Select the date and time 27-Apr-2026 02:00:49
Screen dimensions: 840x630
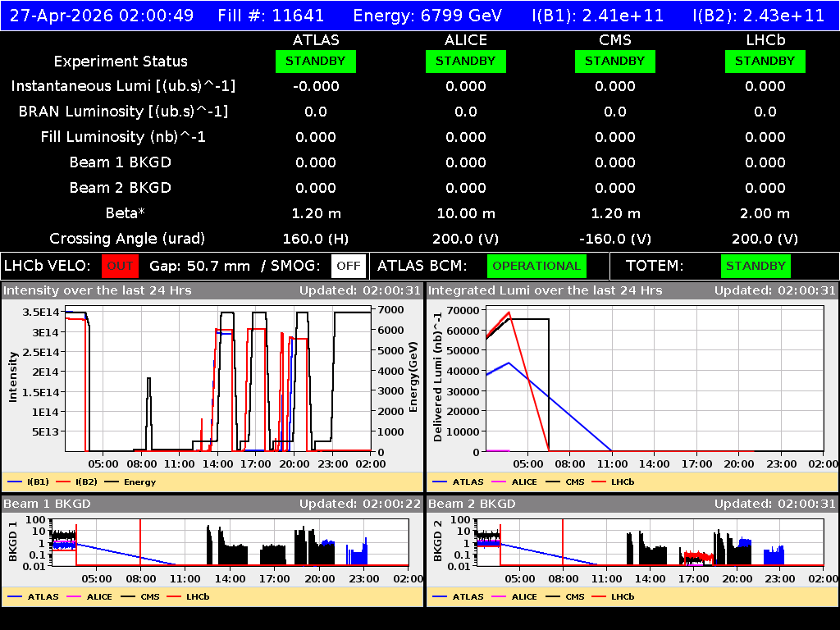pyautogui.click(x=102, y=15)
